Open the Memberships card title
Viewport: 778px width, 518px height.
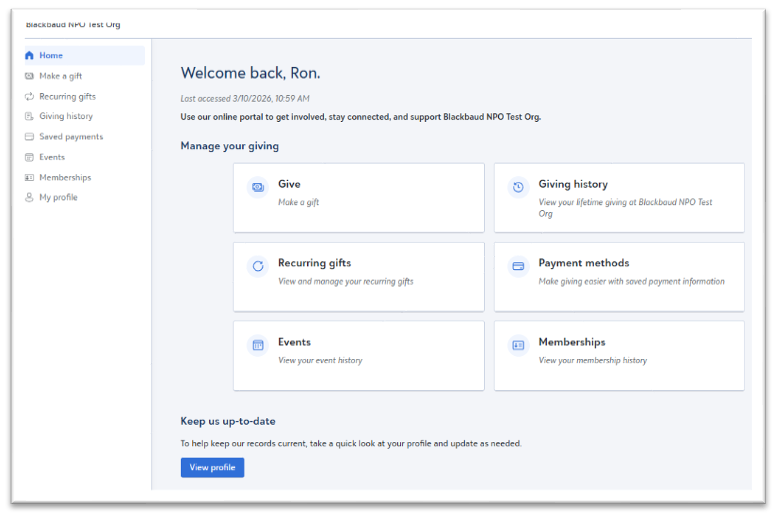coord(572,342)
